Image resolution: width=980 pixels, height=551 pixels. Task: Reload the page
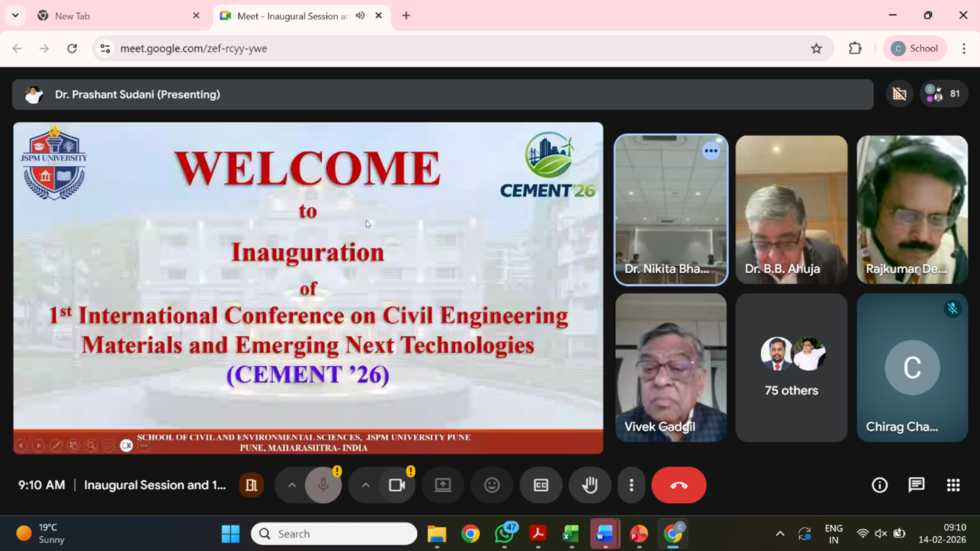click(72, 49)
